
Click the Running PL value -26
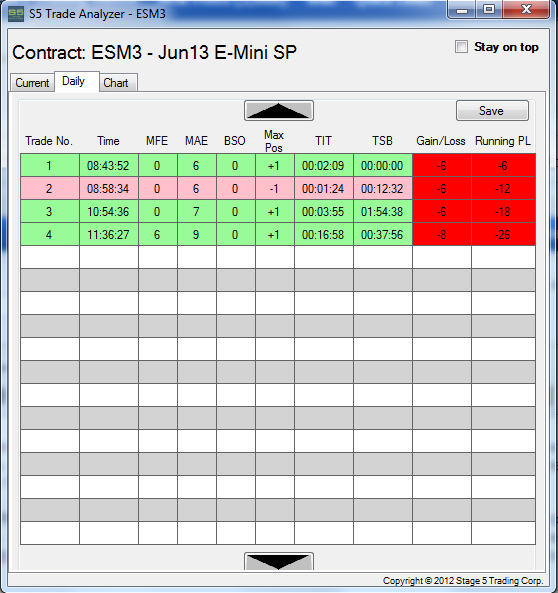click(x=504, y=234)
